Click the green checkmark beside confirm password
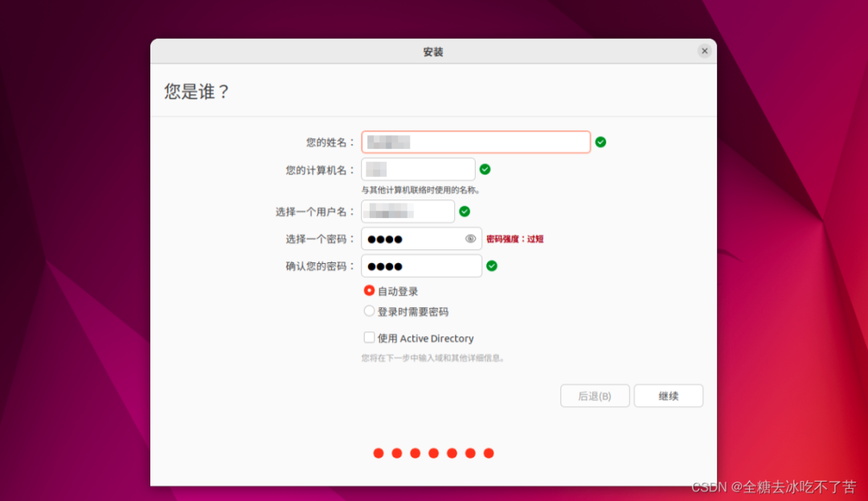Image resolution: width=868 pixels, height=501 pixels. point(492,266)
